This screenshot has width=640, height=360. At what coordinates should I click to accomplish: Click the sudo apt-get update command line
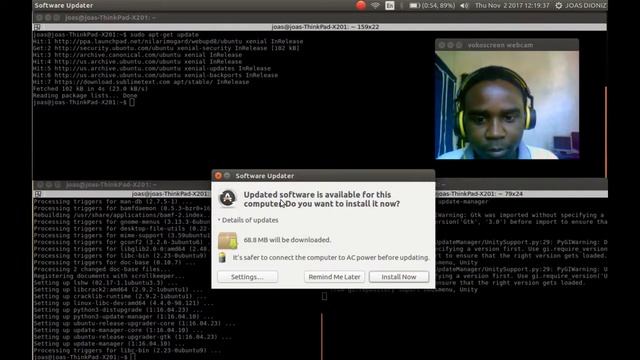116,35
